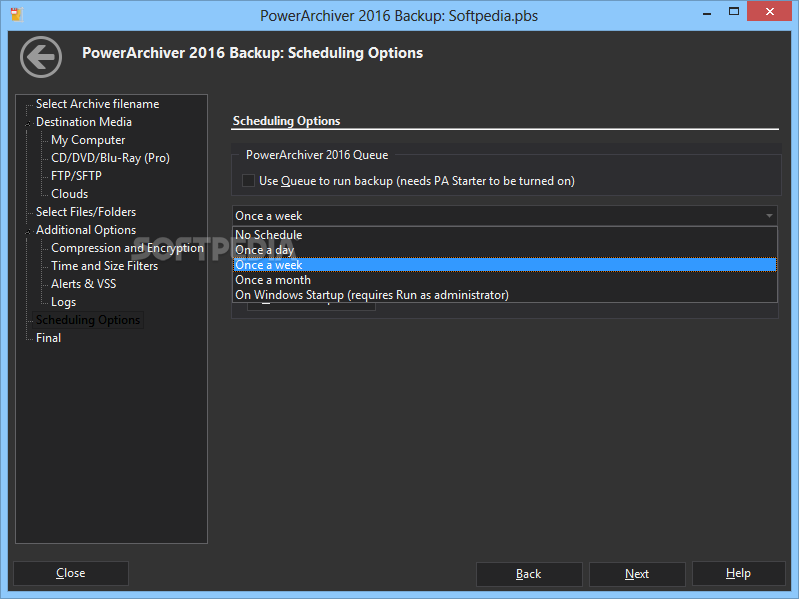Image resolution: width=799 pixels, height=599 pixels.
Task: Choose Once a month option
Action: tap(504, 280)
